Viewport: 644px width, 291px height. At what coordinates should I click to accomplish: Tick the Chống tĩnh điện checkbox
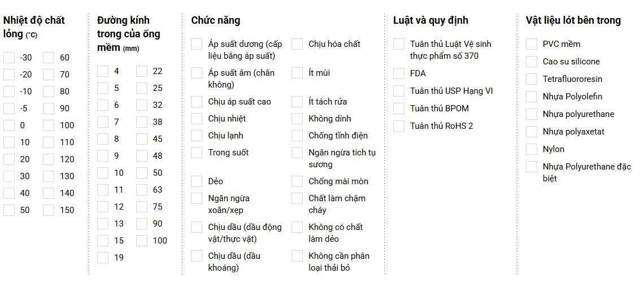pyautogui.click(x=297, y=136)
